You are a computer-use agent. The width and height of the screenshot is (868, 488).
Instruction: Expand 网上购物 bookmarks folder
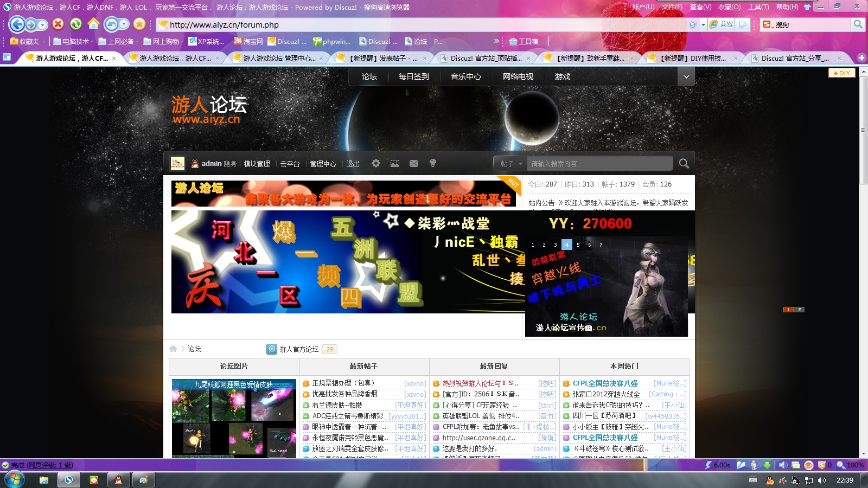click(163, 41)
